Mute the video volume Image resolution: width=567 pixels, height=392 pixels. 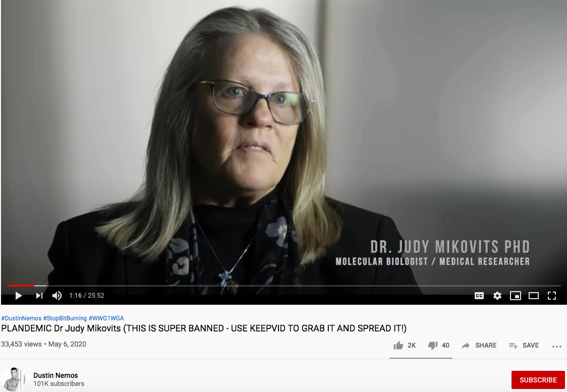click(x=57, y=296)
